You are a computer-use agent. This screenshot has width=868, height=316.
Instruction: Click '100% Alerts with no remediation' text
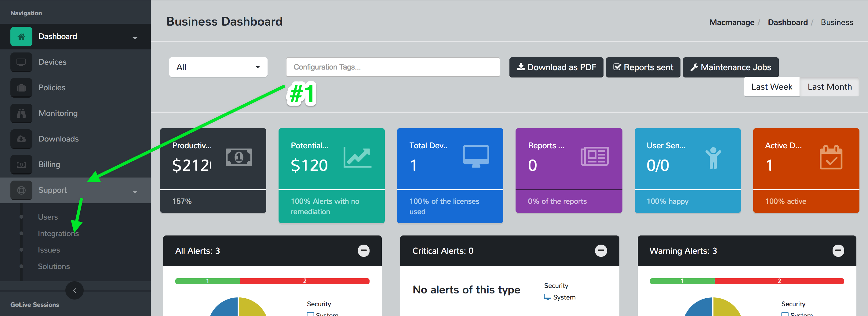click(x=325, y=206)
